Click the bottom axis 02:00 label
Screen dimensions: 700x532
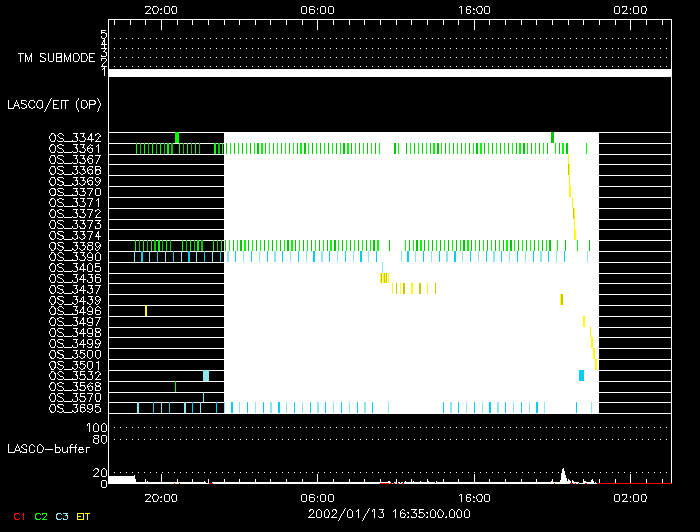[x=630, y=498]
